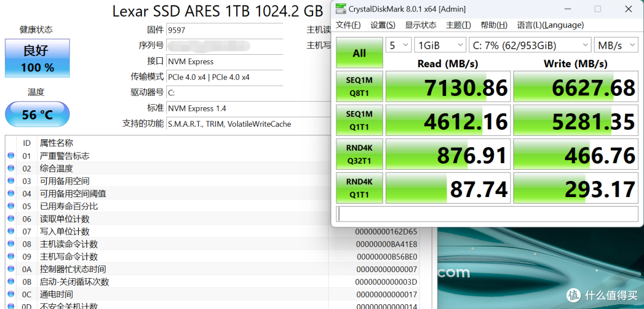
Task: Click raw value 00000000BA41E8
Action: (386, 244)
